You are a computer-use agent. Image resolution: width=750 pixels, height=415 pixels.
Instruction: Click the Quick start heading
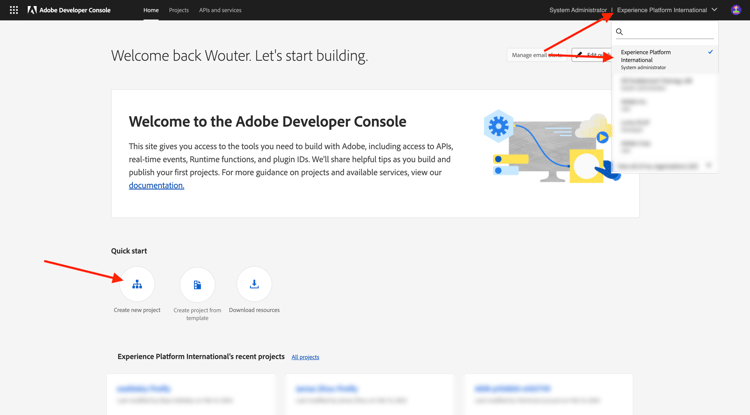(x=129, y=251)
